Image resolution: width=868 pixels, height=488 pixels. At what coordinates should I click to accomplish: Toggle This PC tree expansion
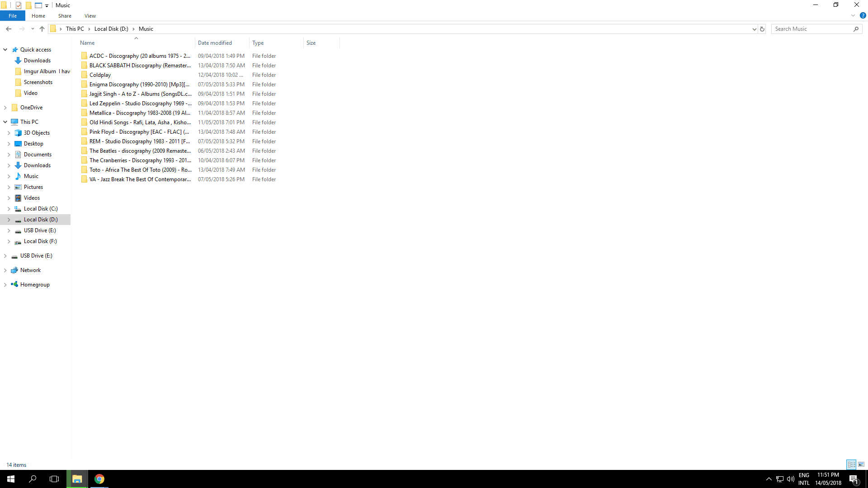click(x=5, y=122)
